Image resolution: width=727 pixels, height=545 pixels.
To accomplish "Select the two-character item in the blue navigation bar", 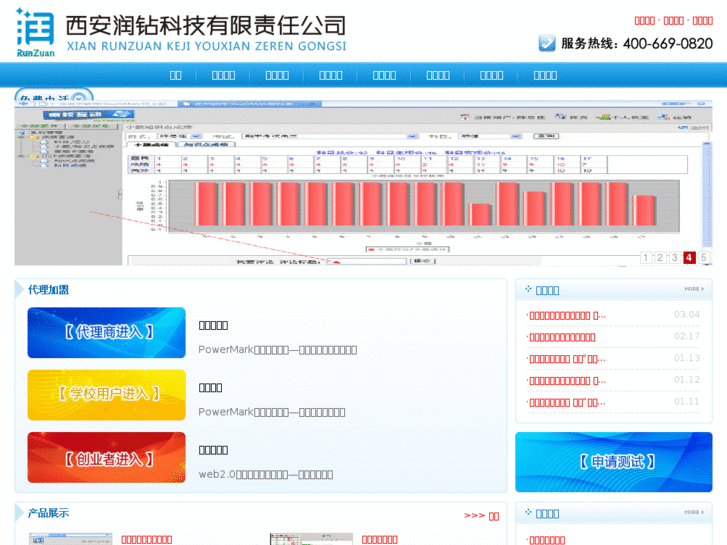I will point(175,75).
